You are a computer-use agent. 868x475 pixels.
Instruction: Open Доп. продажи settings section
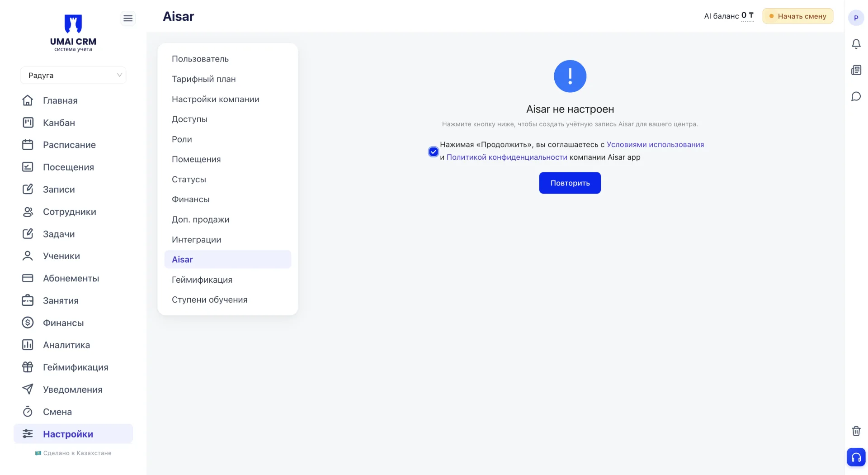tap(228, 219)
